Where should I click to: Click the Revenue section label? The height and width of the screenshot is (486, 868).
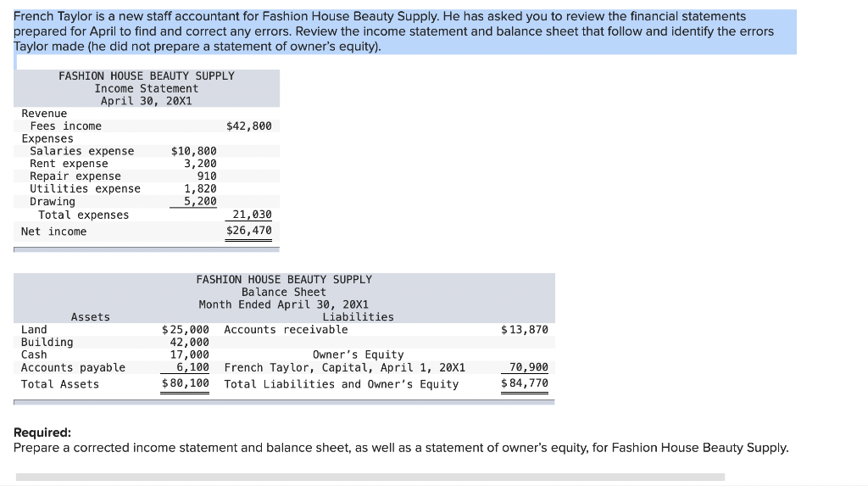(x=44, y=114)
